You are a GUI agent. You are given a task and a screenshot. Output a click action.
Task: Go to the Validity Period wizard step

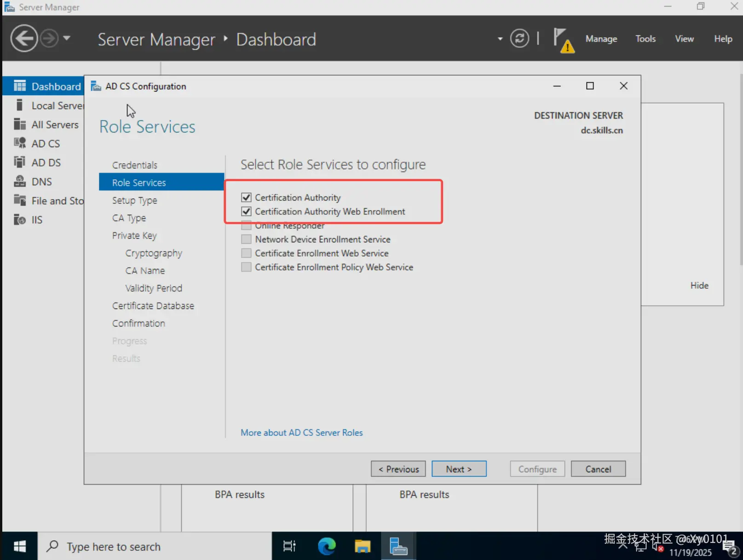pos(154,288)
